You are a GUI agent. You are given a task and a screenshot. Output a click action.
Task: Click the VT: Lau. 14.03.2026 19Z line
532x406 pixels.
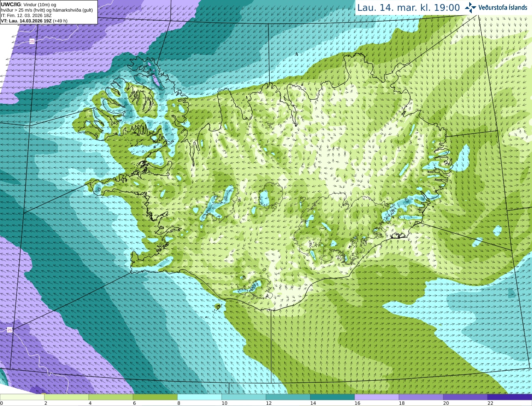[34, 21]
